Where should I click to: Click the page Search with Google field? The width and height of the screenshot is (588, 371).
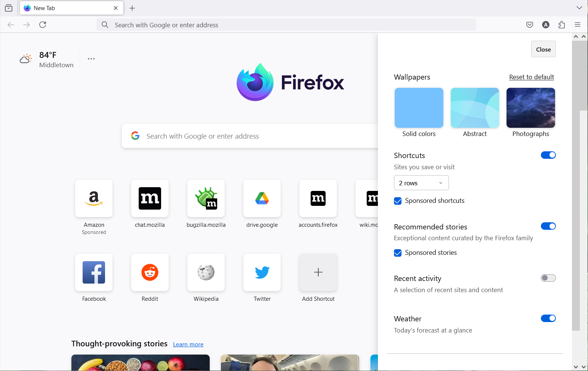tap(250, 136)
